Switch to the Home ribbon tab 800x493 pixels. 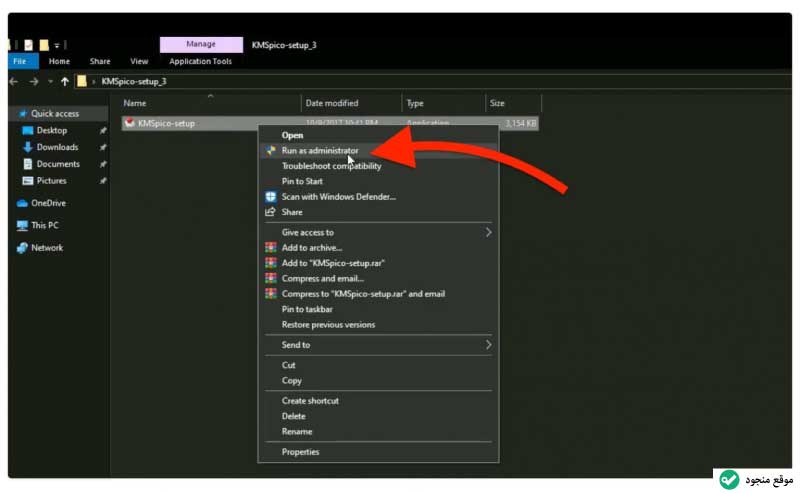[x=59, y=61]
